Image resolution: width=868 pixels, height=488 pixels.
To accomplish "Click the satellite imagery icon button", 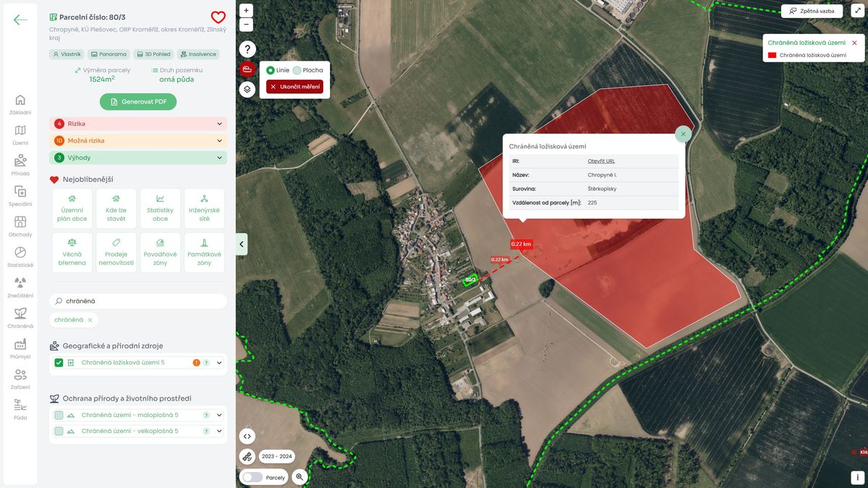I will [x=247, y=456].
